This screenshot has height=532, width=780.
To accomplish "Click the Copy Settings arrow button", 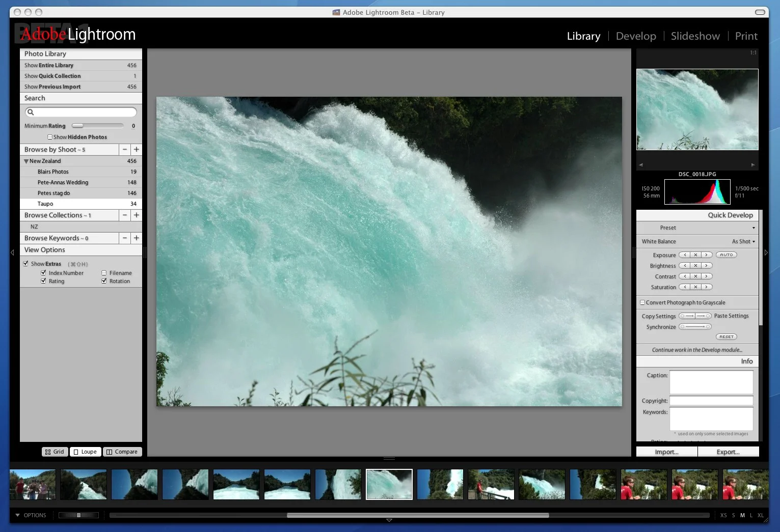I will [x=687, y=316].
